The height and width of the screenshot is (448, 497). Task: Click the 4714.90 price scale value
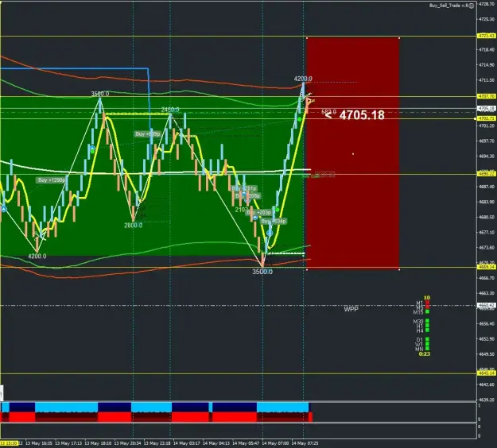point(487,65)
